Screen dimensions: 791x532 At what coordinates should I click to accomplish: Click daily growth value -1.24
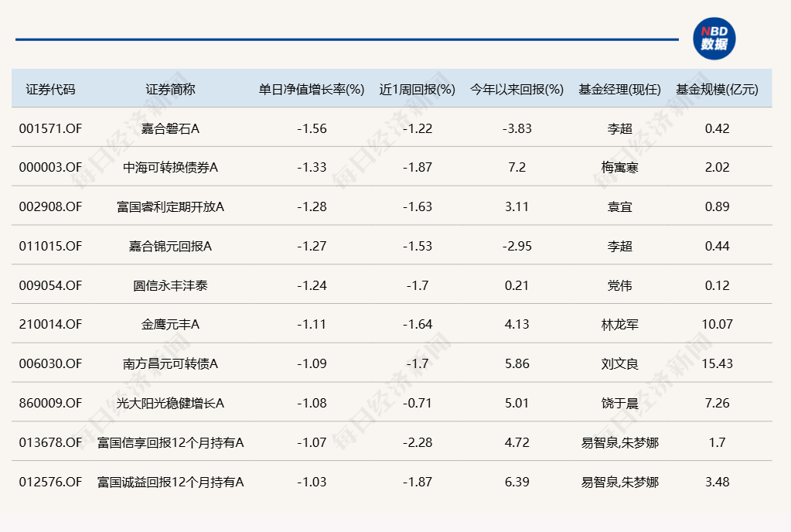(312, 285)
